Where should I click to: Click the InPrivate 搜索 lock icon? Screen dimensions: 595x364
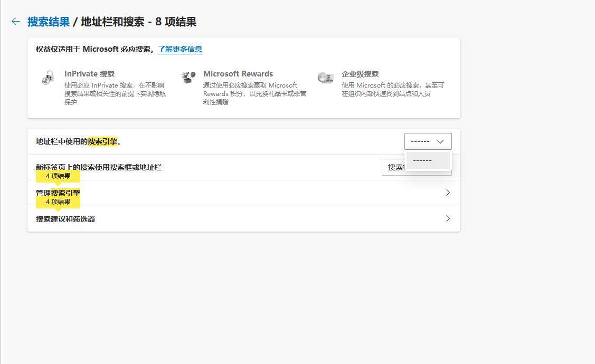coord(48,78)
